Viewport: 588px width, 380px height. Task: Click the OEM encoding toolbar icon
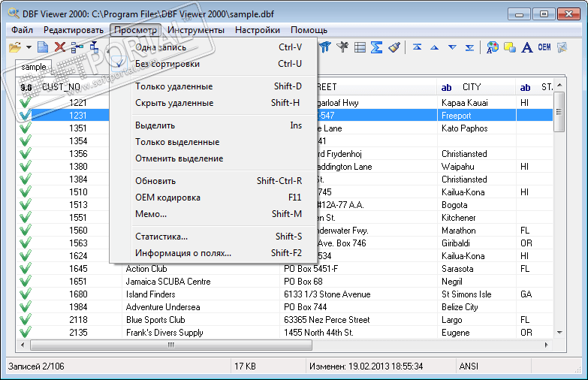point(544,47)
